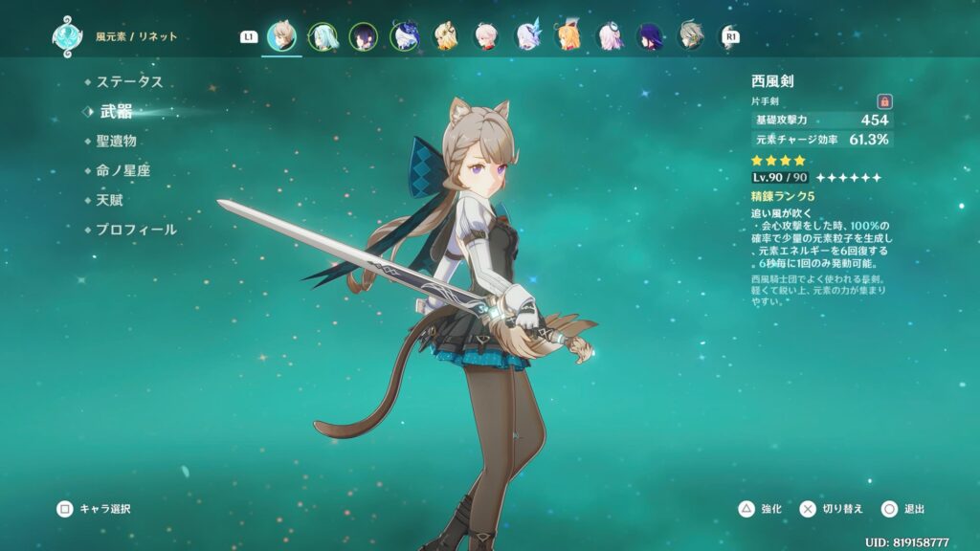
Task: Select the 武器 menu item
Action: tap(116, 112)
